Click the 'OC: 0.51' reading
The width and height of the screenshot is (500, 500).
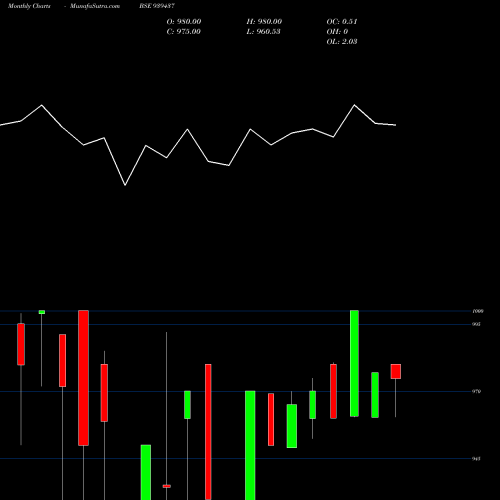(x=342, y=22)
